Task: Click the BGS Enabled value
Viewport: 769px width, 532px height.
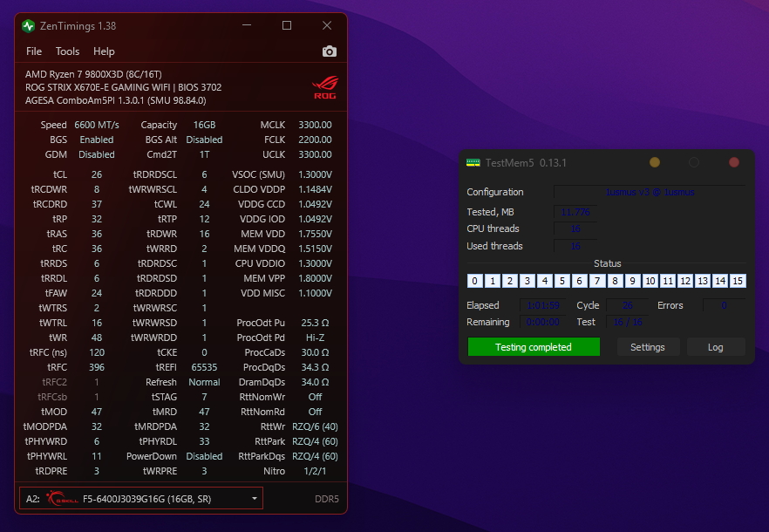Action: [x=97, y=140]
